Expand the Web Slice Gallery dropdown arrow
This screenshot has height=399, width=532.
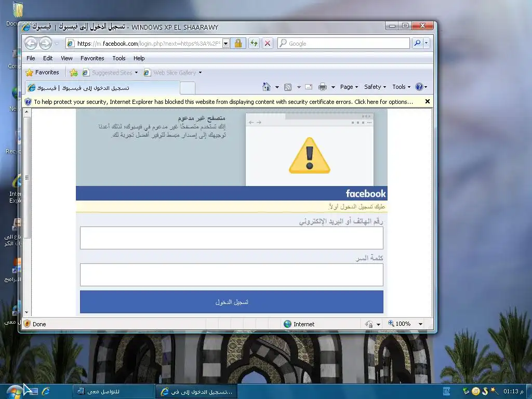click(200, 73)
